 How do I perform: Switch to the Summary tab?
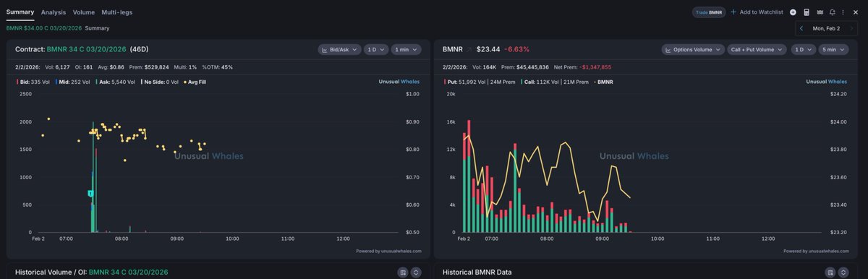[20, 12]
